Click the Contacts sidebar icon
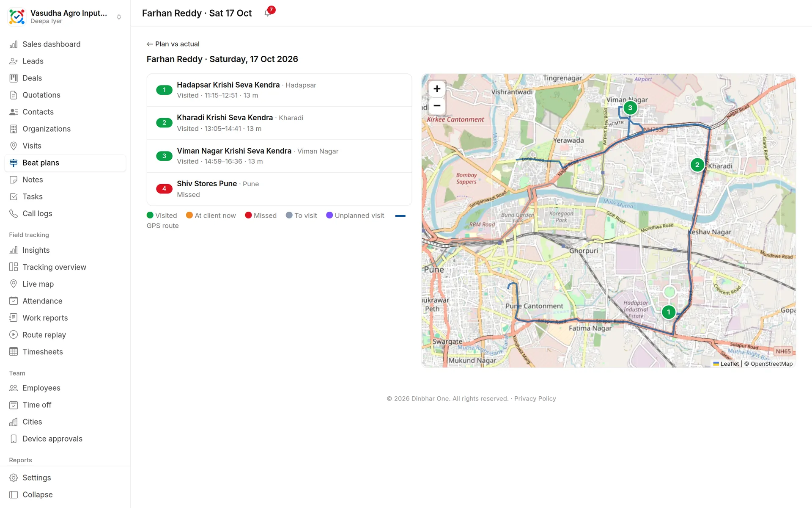This screenshot has width=812, height=508. point(14,112)
